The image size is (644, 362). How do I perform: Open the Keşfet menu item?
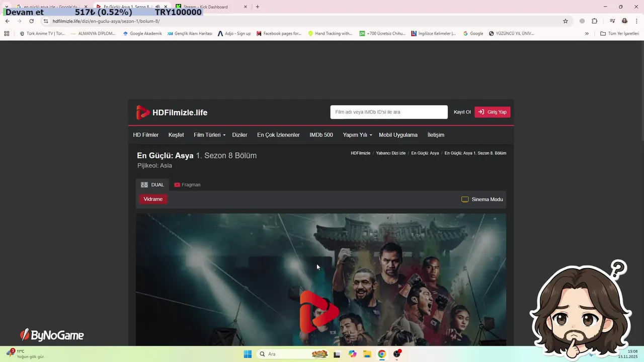point(176,135)
